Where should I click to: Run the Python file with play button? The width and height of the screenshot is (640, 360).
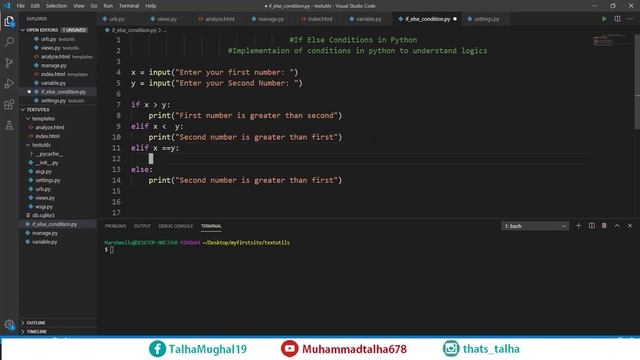[x=604, y=19]
